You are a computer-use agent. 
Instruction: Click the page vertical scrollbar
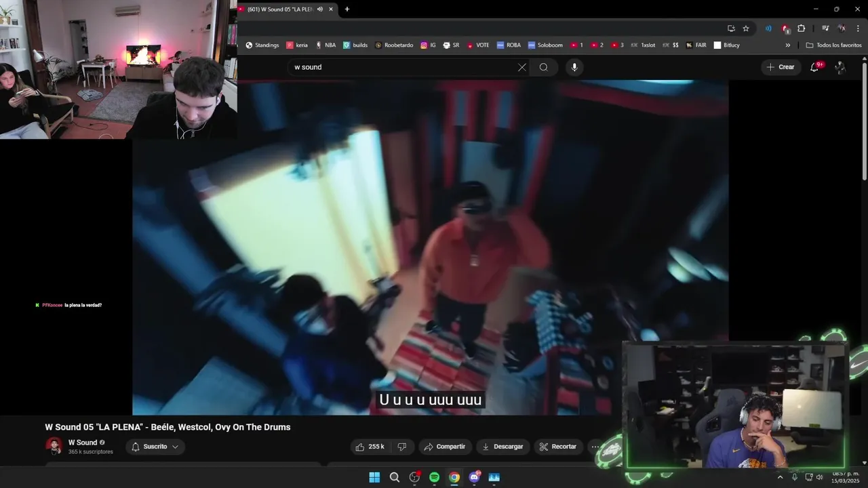click(864, 122)
